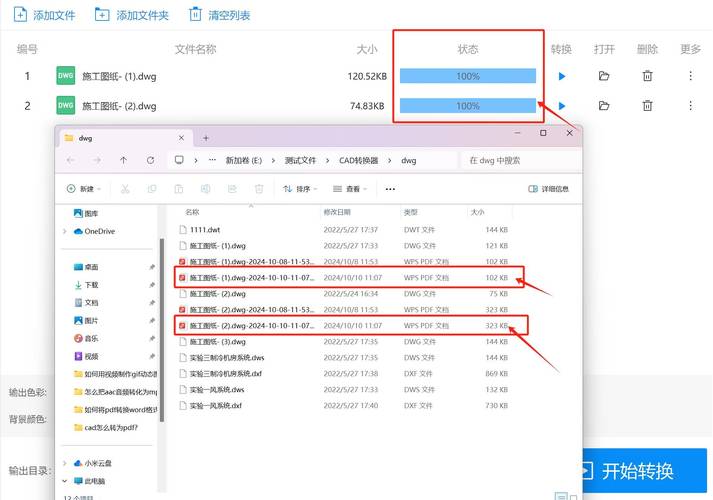This screenshot has height=500, width=713.
Task: Open the 新建 dropdown in Explorer toolbar
Action: (x=84, y=189)
